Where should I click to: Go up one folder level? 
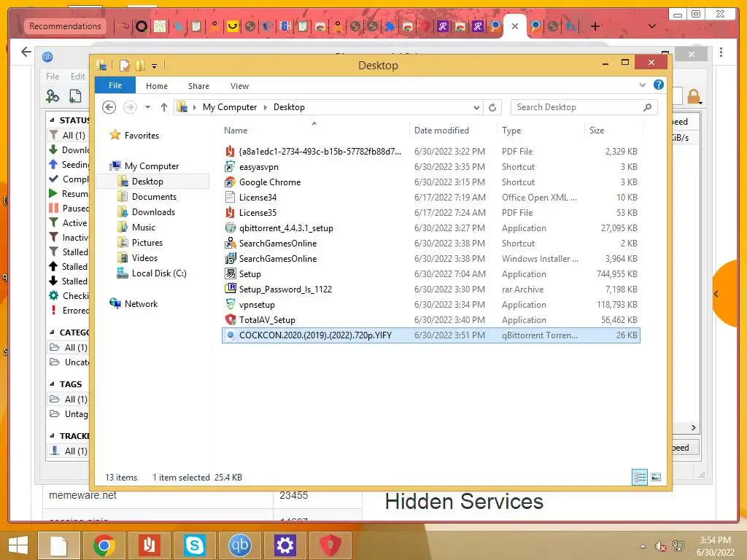point(164,107)
